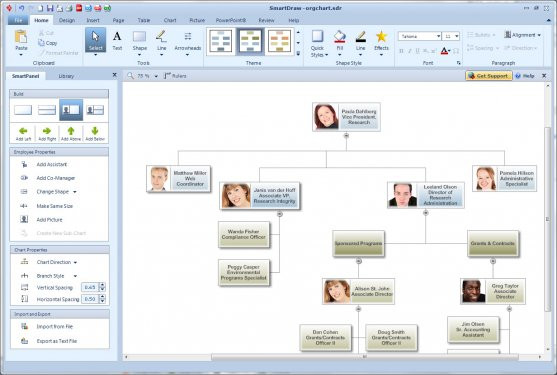
Task: Select the first gray-blue theme thumbnail
Action: (x=221, y=41)
